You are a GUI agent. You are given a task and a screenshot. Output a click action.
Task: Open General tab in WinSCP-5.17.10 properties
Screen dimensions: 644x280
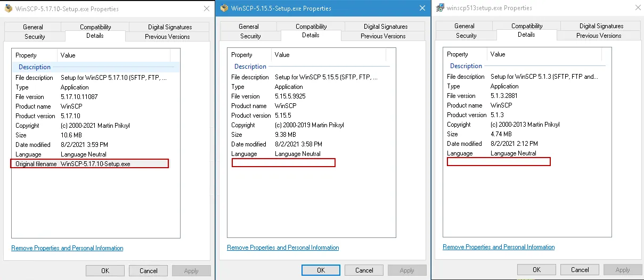[33, 27]
